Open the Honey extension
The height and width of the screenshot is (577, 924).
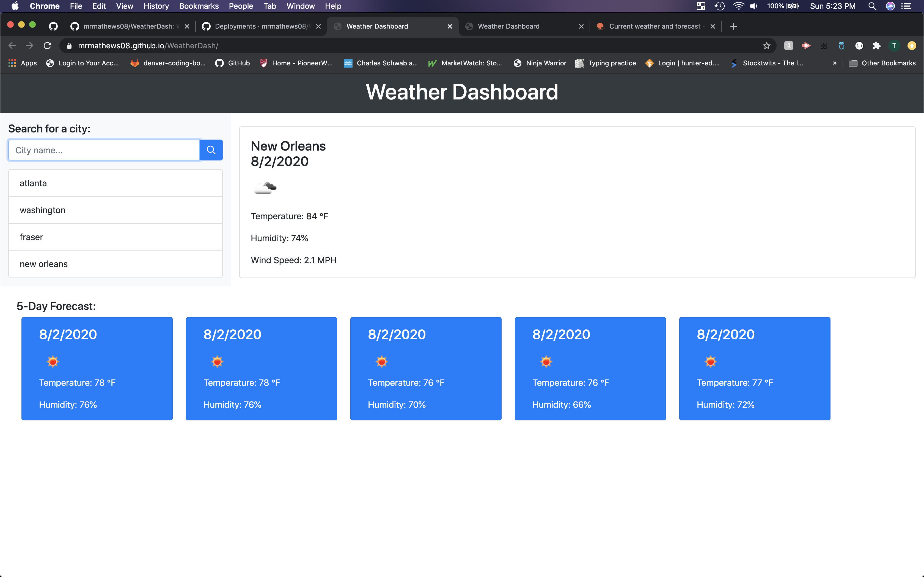pyautogui.click(x=788, y=45)
